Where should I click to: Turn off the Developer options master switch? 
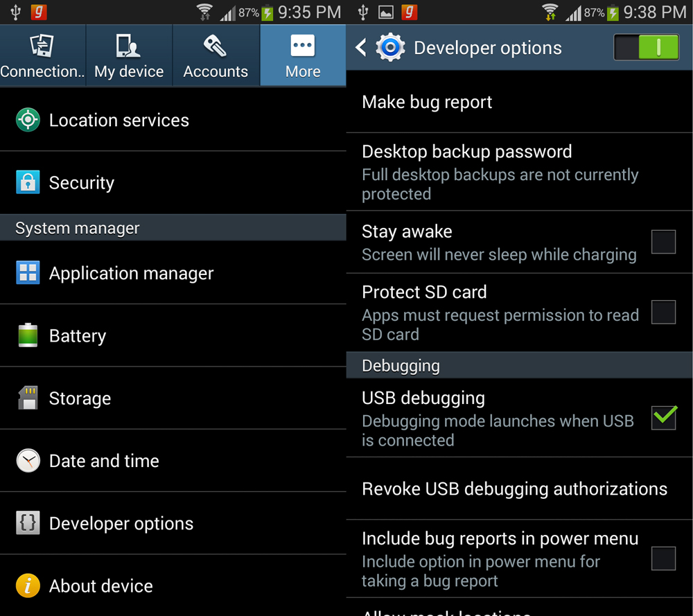[647, 47]
